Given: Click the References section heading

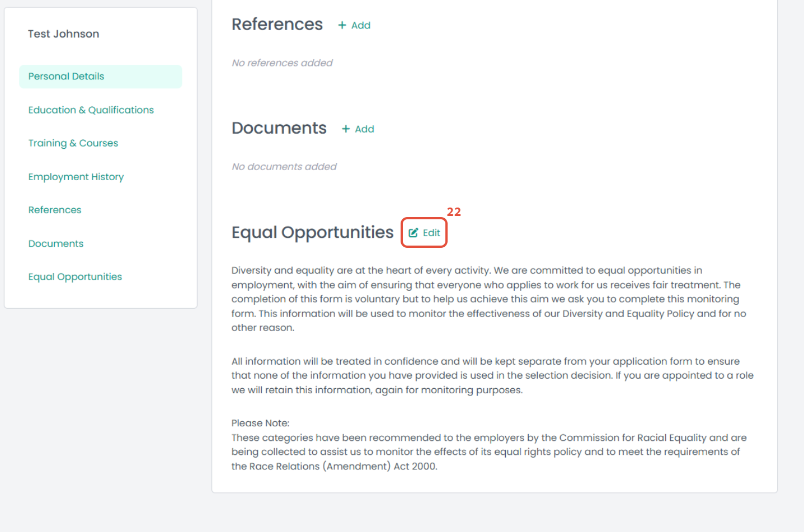Looking at the screenshot, I should (x=277, y=25).
